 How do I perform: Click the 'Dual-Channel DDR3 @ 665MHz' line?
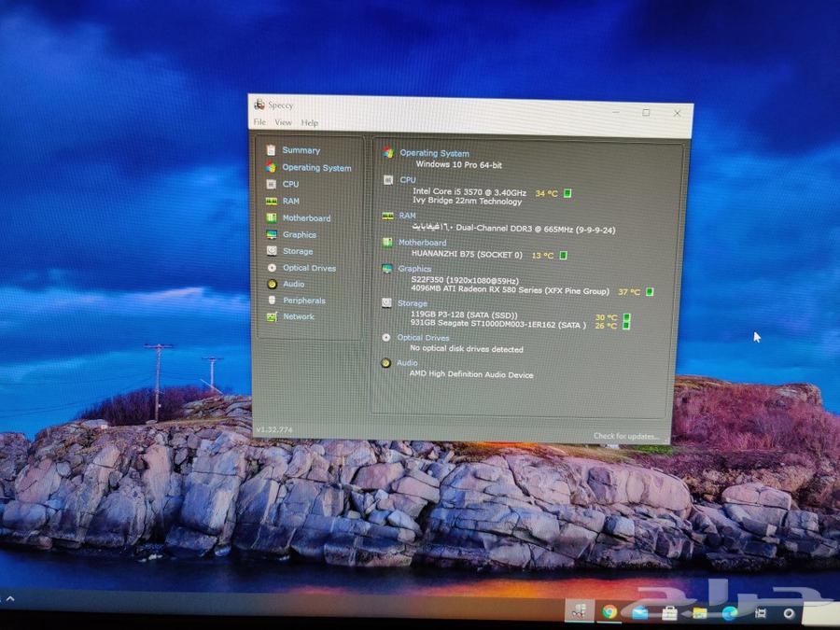pyautogui.click(x=513, y=229)
